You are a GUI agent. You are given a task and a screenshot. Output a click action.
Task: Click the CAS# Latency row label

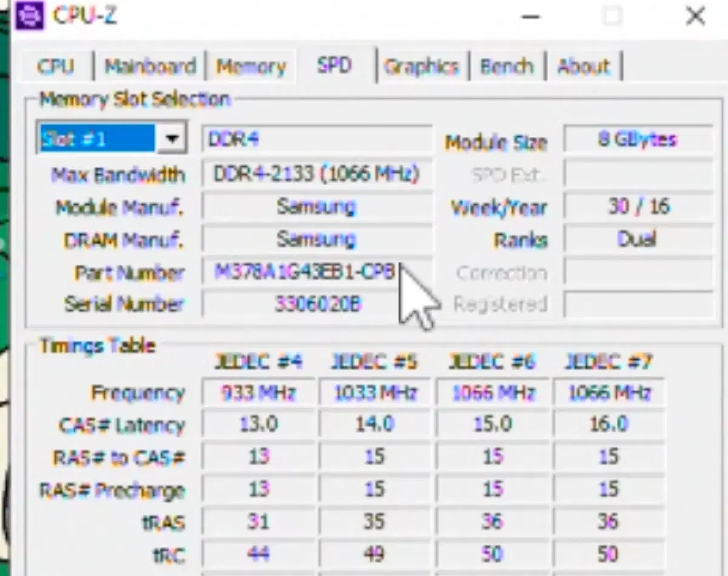click(x=121, y=426)
